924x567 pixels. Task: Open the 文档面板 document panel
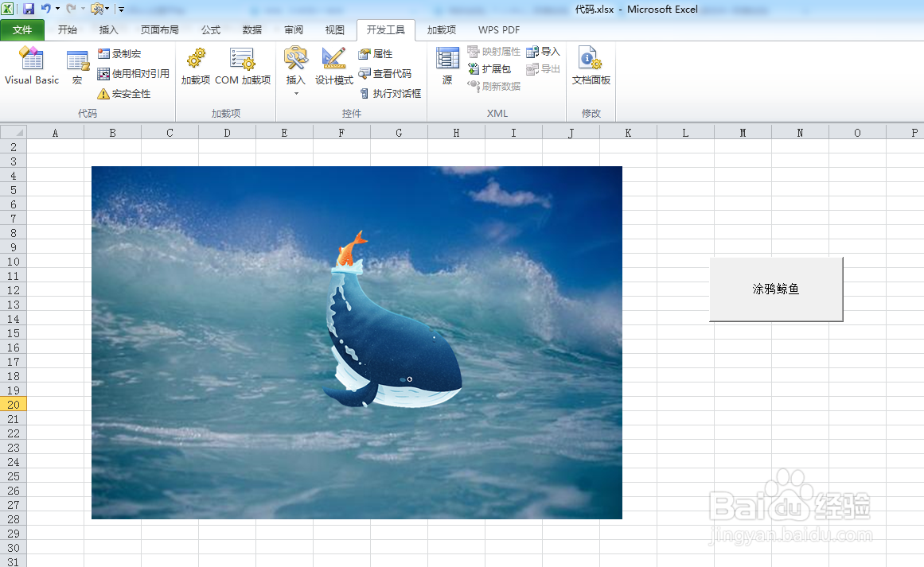[x=591, y=67]
